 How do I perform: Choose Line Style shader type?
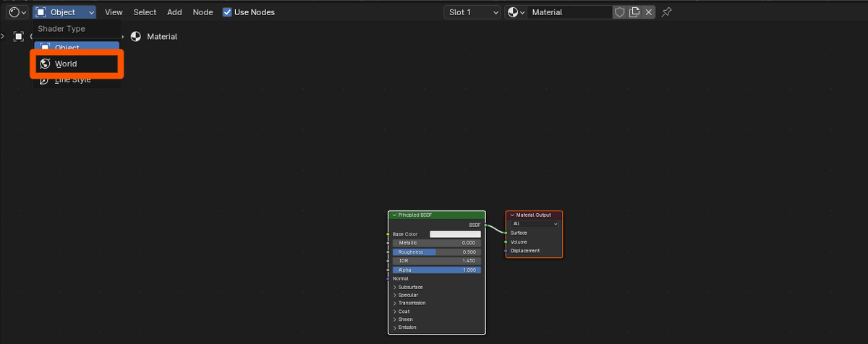76,79
